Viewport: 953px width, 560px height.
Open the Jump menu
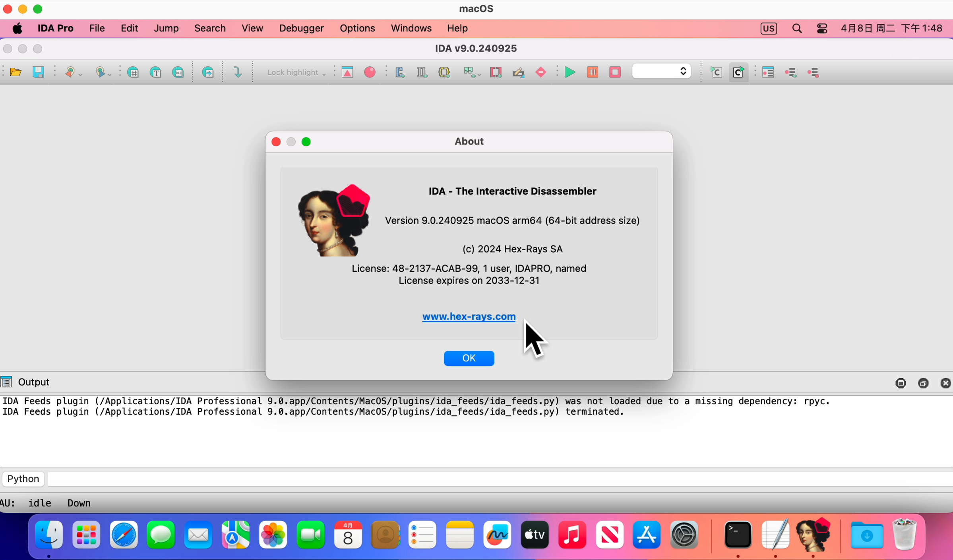[x=166, y=28]
